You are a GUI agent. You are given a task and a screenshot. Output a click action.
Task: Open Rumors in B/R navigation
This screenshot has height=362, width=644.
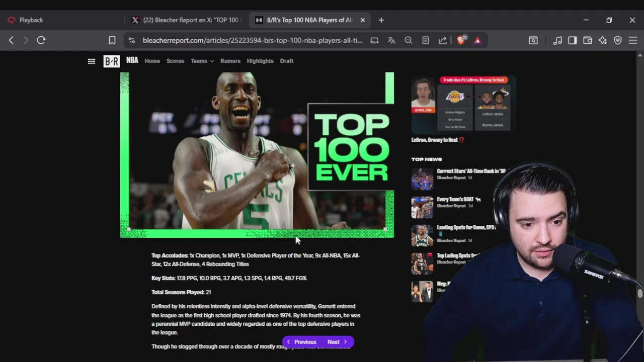tap(230, 61)
